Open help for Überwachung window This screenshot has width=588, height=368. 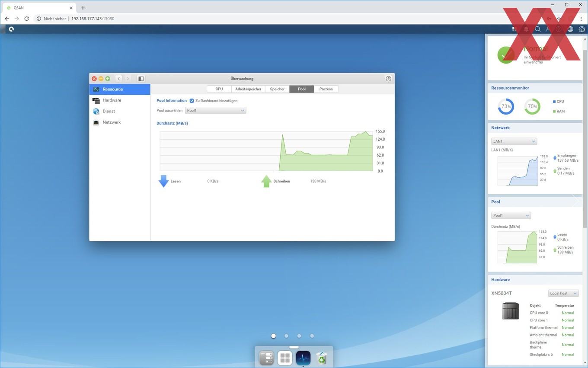pos(388,78)
